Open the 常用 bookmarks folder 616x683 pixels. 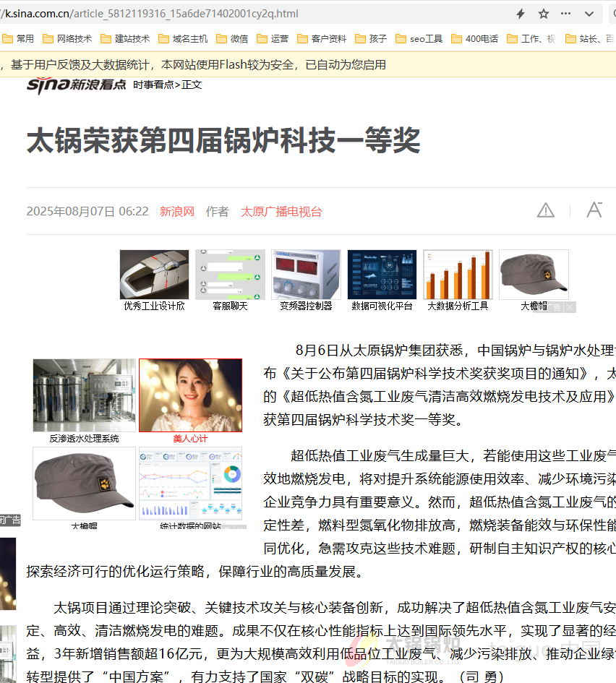(19, 39)
